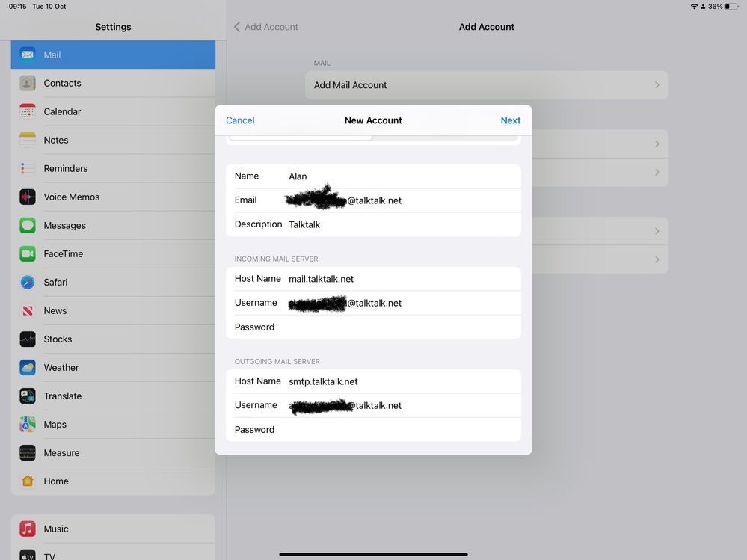The image size is (747, 560).
Task: Tap the FaceTime icon in sidebar
Action: 28,253
